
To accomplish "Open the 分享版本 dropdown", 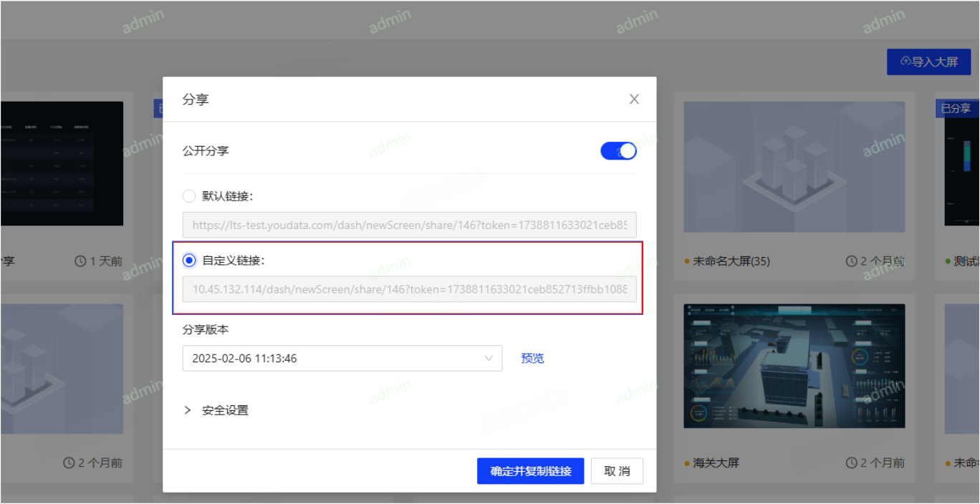I will (x=342, y=358).
